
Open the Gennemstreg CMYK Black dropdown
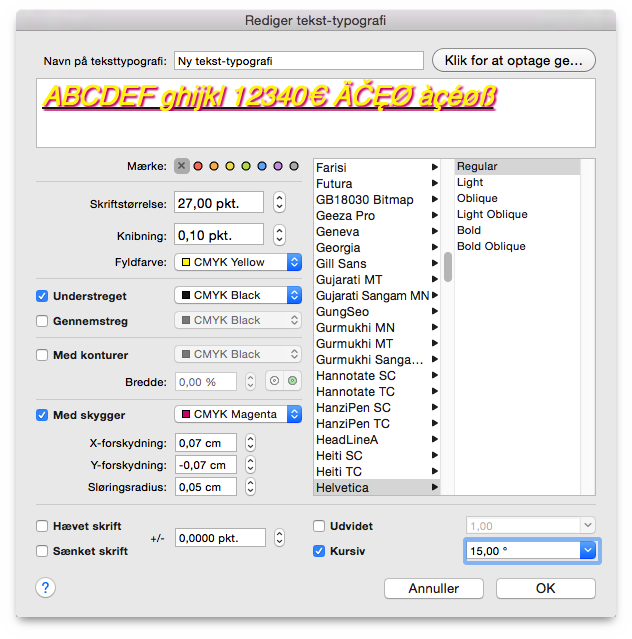(238, 321)
